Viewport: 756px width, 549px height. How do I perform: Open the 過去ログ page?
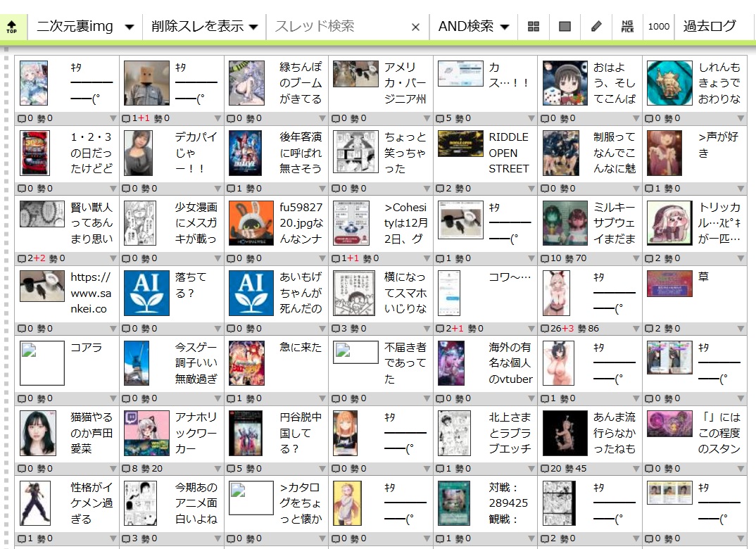(709, 27)
